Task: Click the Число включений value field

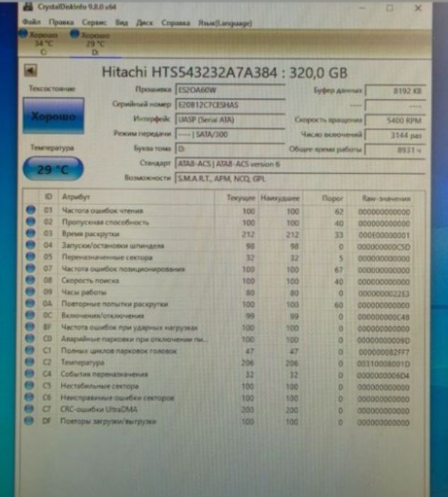Action: [x=395, y=136]
